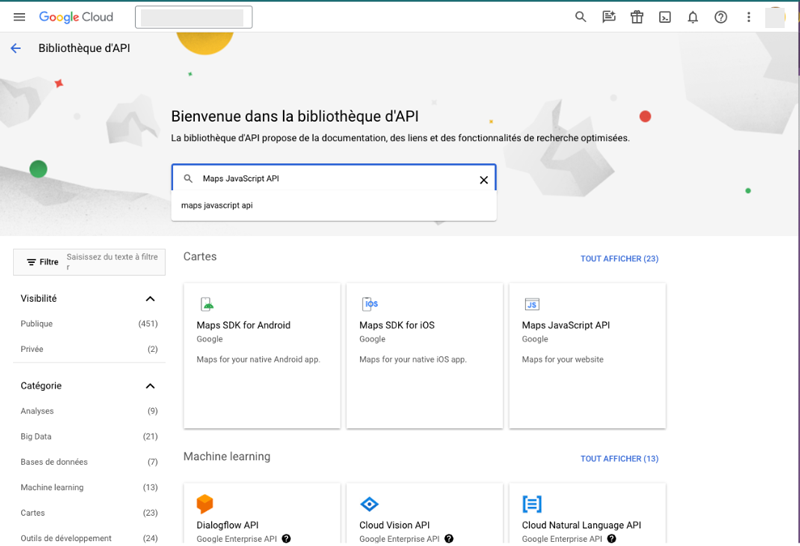800x546 pixels.
Task: Click the Cartes section heading
Action: (x=200, y=257)
